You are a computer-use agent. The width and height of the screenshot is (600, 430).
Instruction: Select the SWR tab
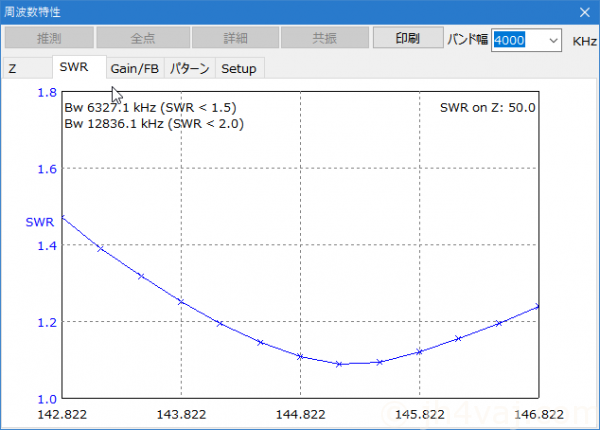(x=75, y=68)
